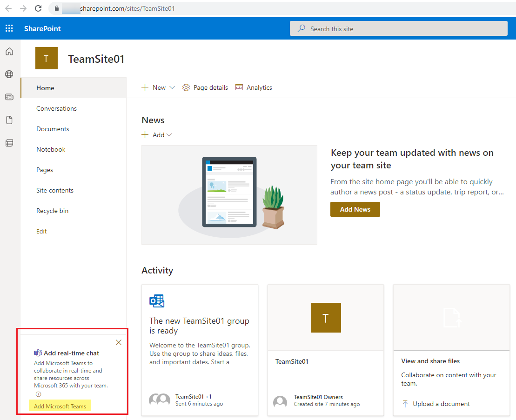516x420 pixels.
Task: Click the browser forward arrow
Action: click(x=23, y=8)
